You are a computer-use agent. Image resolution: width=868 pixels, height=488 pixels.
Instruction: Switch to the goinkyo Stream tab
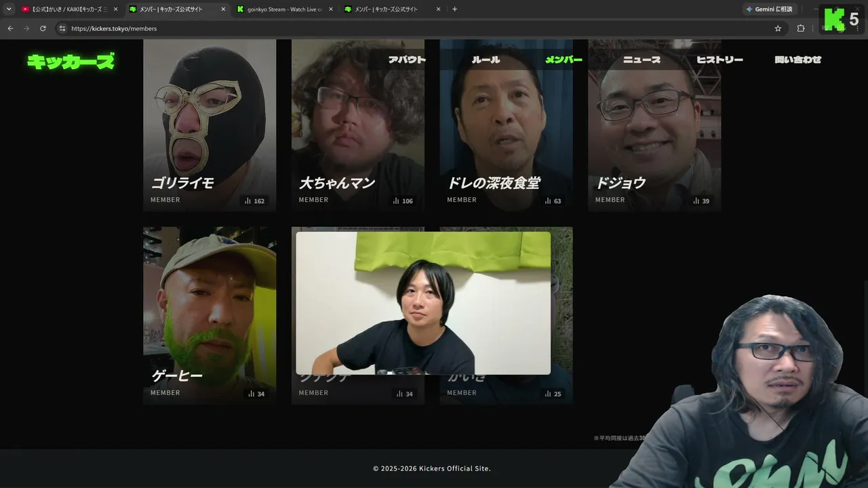[x=283, y=9]
